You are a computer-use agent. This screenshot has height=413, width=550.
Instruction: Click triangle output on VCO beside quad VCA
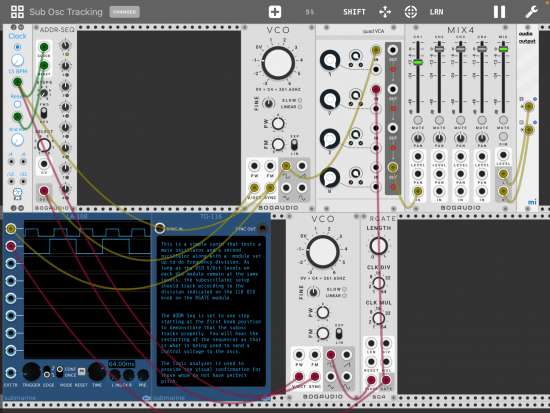[286, 188]
